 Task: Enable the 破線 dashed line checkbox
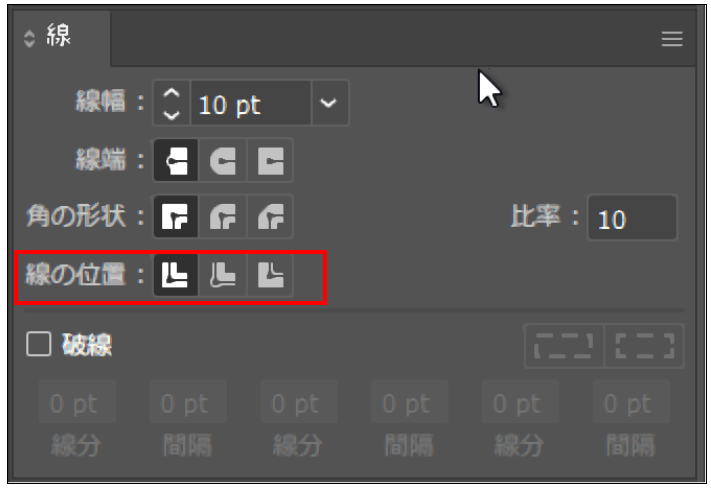(39, 344)
